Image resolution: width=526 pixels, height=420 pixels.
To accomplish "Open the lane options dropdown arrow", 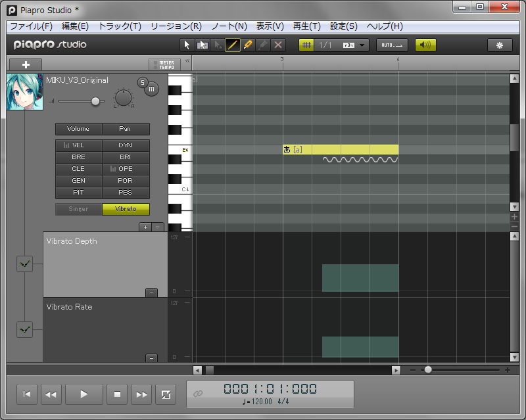I will 158,227.
